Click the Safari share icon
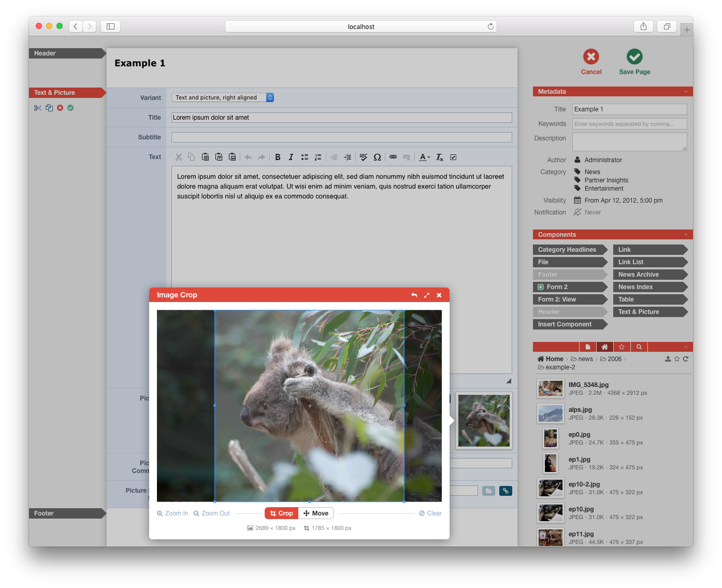 (643, 26)
